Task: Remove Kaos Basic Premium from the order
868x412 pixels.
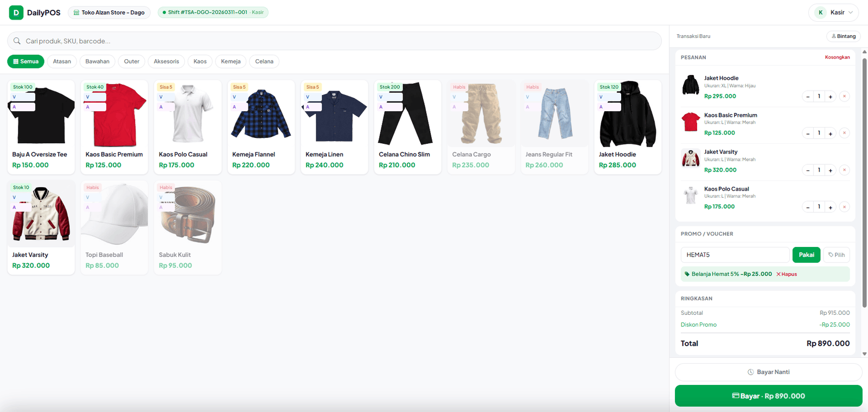Action: click(844, 133)
